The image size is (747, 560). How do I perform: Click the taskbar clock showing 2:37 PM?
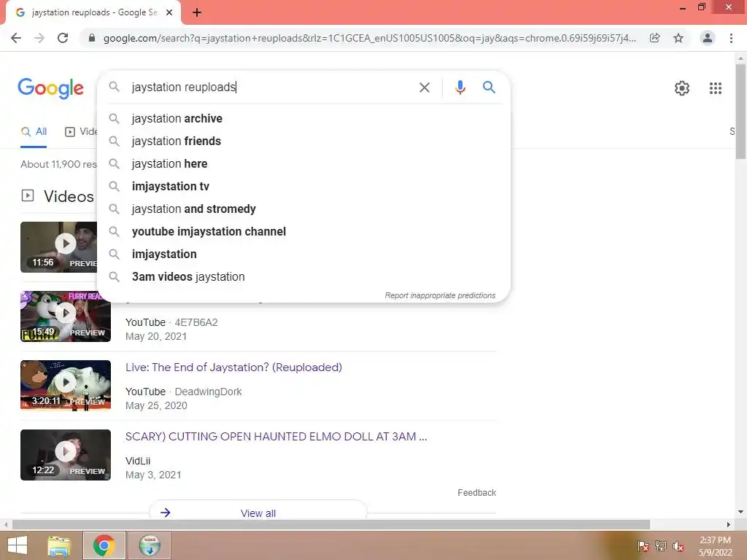point(715,546)
